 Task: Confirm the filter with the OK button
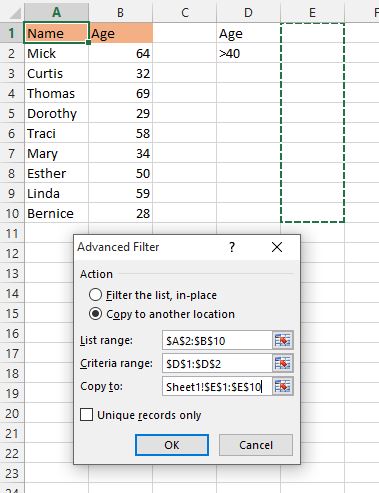tap(172, 445)
